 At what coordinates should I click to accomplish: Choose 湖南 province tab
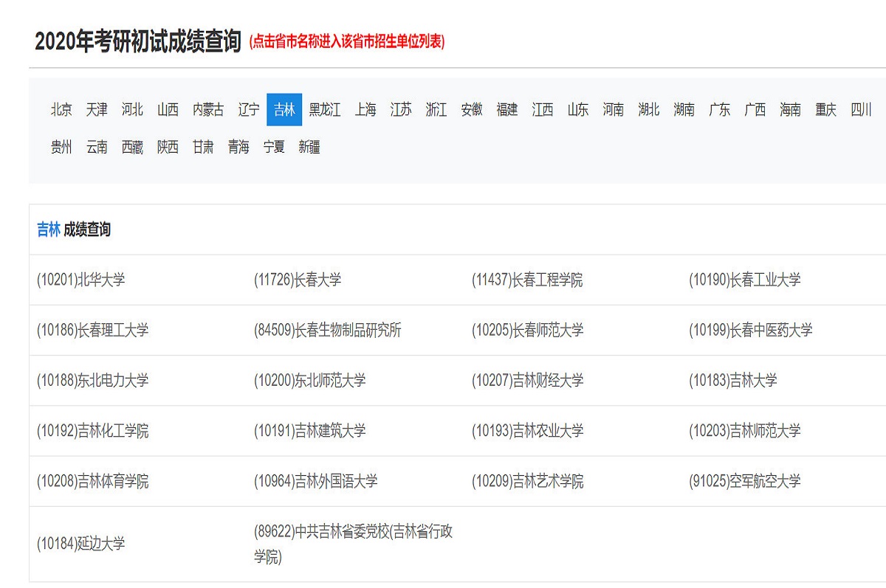pos(684,110)
